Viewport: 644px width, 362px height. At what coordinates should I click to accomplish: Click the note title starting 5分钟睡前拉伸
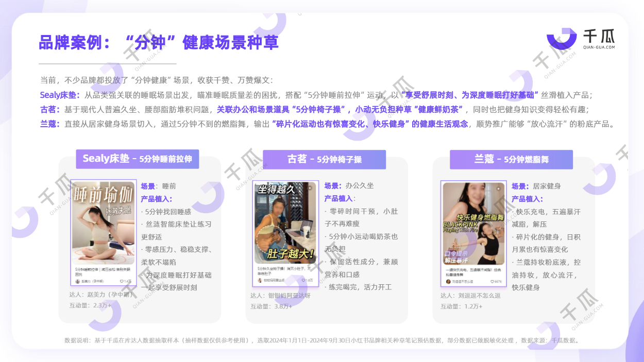point(103,271)
